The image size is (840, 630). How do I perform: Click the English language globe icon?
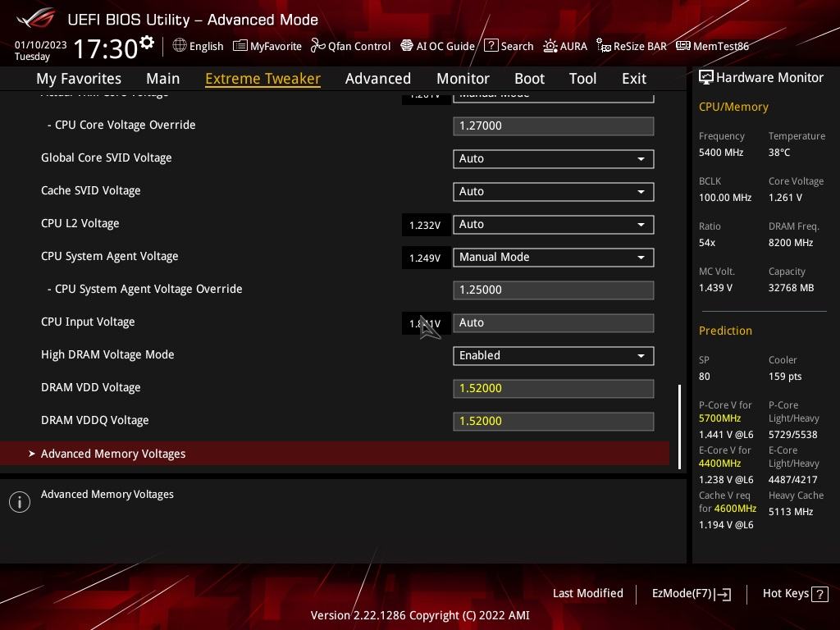[180, 46]
